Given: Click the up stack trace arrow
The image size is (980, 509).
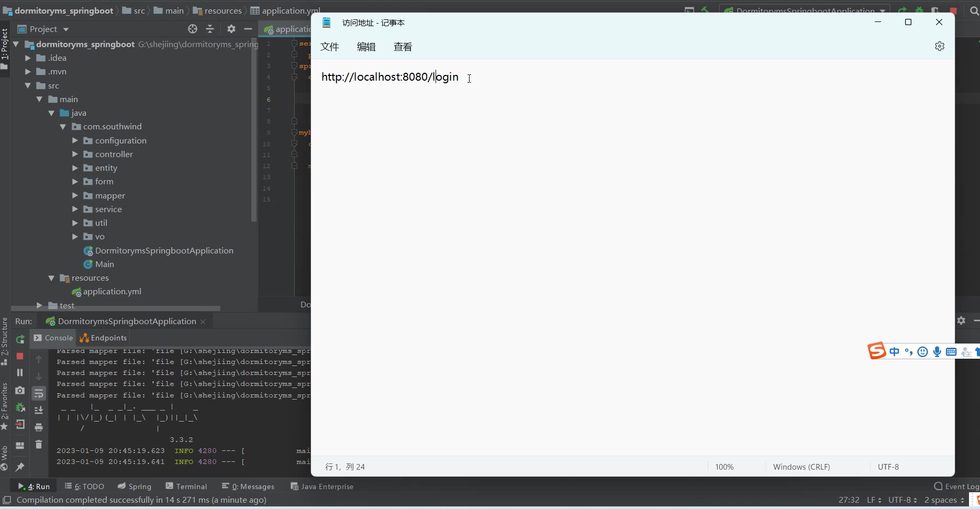Looking at the screenshot, I should (39, 359).
